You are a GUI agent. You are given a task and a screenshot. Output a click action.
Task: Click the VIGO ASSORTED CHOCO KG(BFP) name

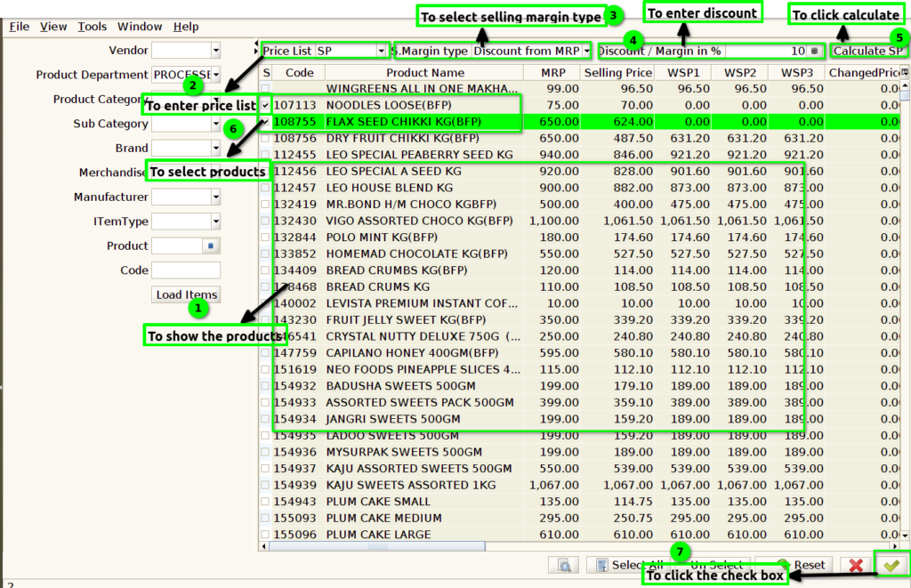pyautogui.click(x=419, y=221)
